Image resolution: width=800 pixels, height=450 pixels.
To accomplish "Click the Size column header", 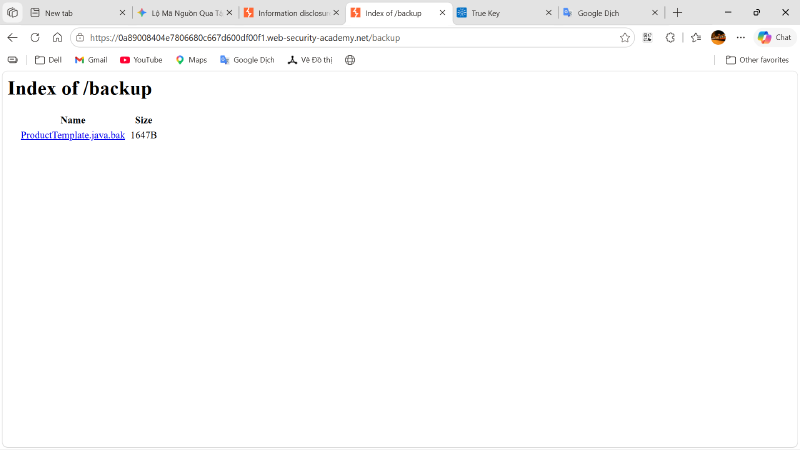I will [x=143, y=120].
